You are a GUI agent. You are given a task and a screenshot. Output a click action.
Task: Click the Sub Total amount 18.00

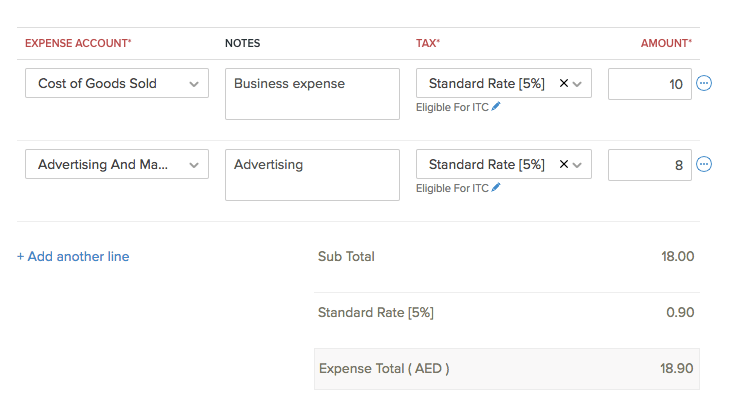tap(677, 257)
